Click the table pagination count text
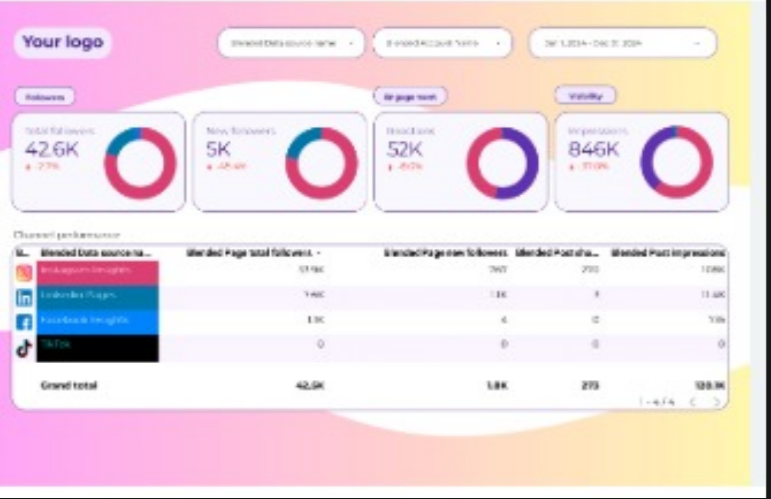The image size is (771, 499). click(656, 402)
